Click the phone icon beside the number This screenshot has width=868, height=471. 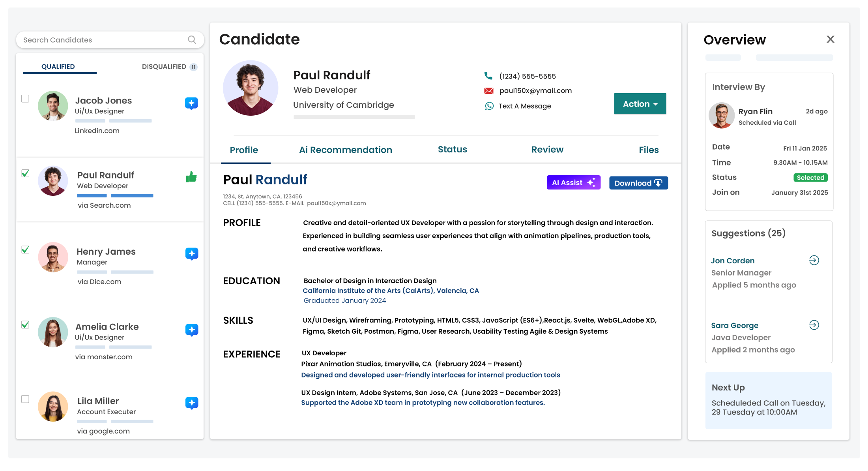coord(488,76)
